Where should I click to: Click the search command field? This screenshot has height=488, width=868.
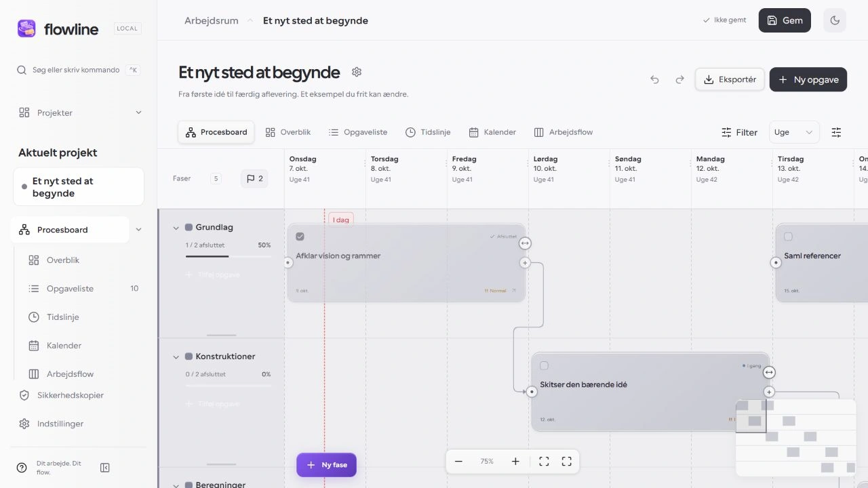point(79,70)
